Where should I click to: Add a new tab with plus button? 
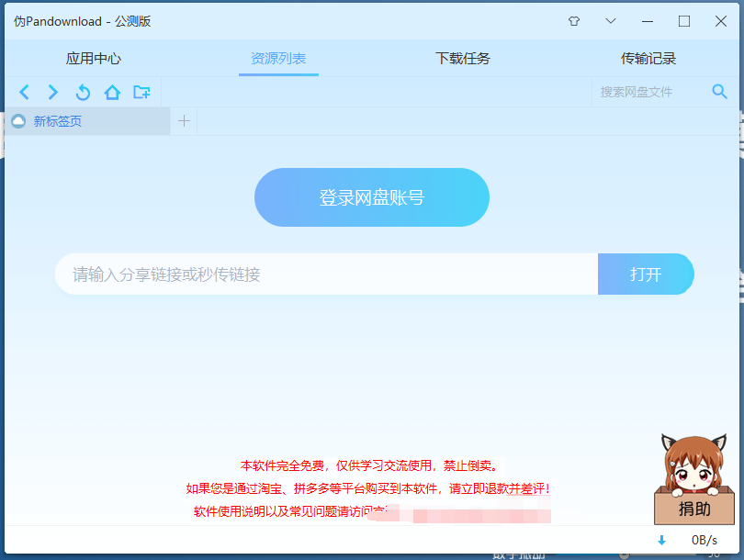tap(184, 121)
